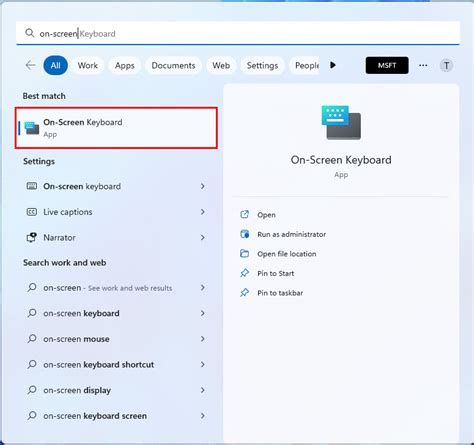Switch to the Work filter tab
The height and width of the screenshot is (445, 474).
(88, 65)
